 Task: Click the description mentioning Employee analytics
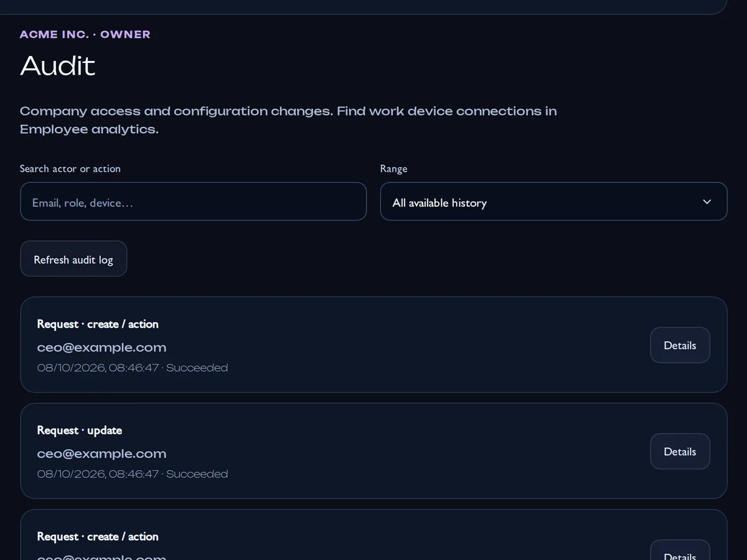click(x=288, y=120)
